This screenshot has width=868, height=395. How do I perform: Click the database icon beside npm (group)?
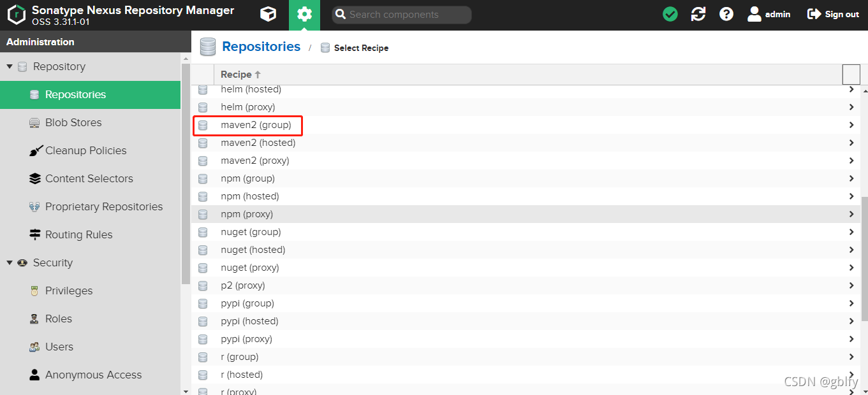click(203, 179)
